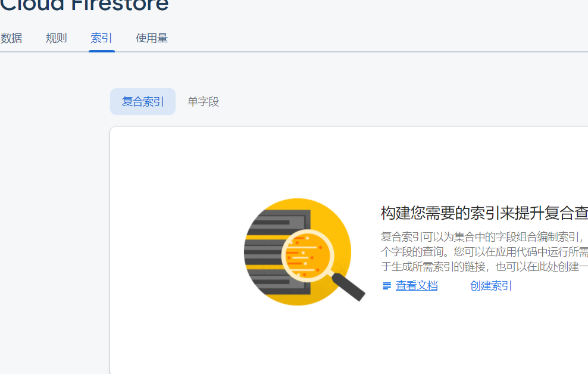The width and height of the screenshot is (588, 374).
Task: Open the 查看文档 link
Action: click(x=417, y=286)
